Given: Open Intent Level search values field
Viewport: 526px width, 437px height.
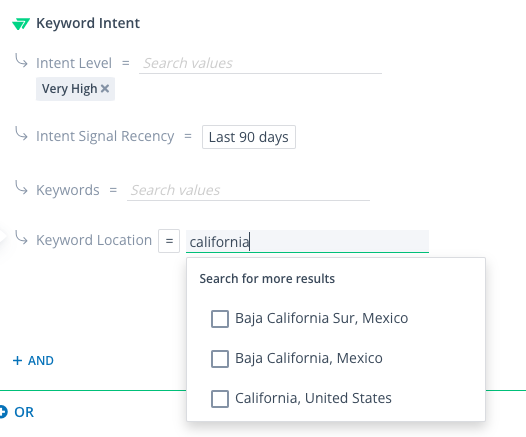Looking at the screenshot, I should pos(260,63).
